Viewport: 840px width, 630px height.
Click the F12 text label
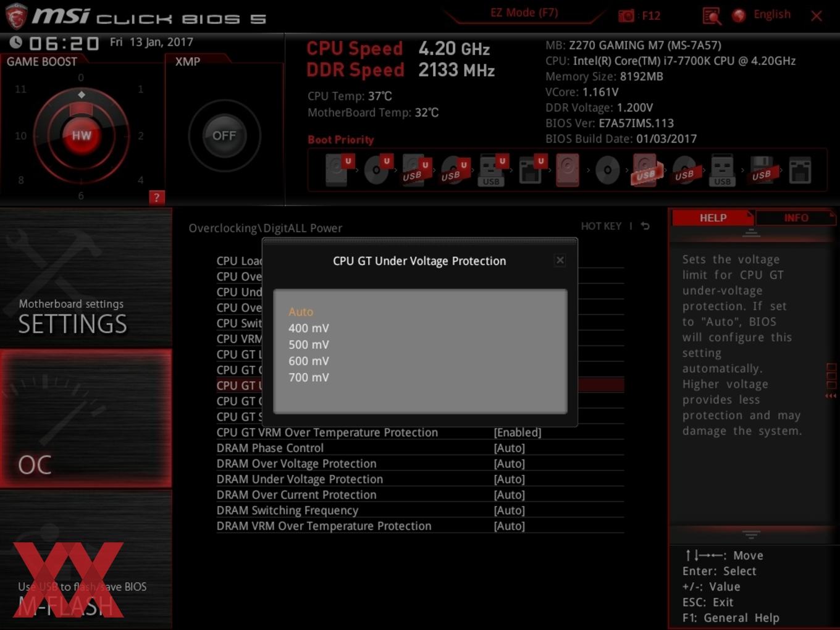pos(651,15)
